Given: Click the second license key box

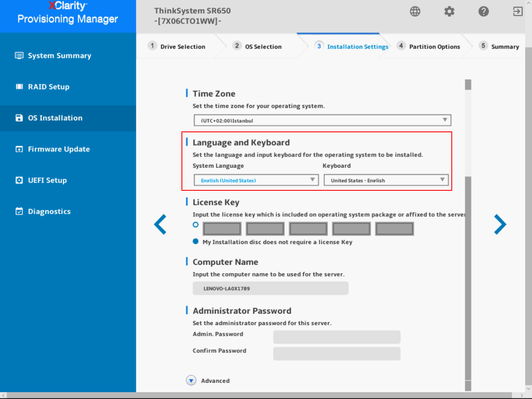Looking at the screenshot, I should [x=265, y=229].
